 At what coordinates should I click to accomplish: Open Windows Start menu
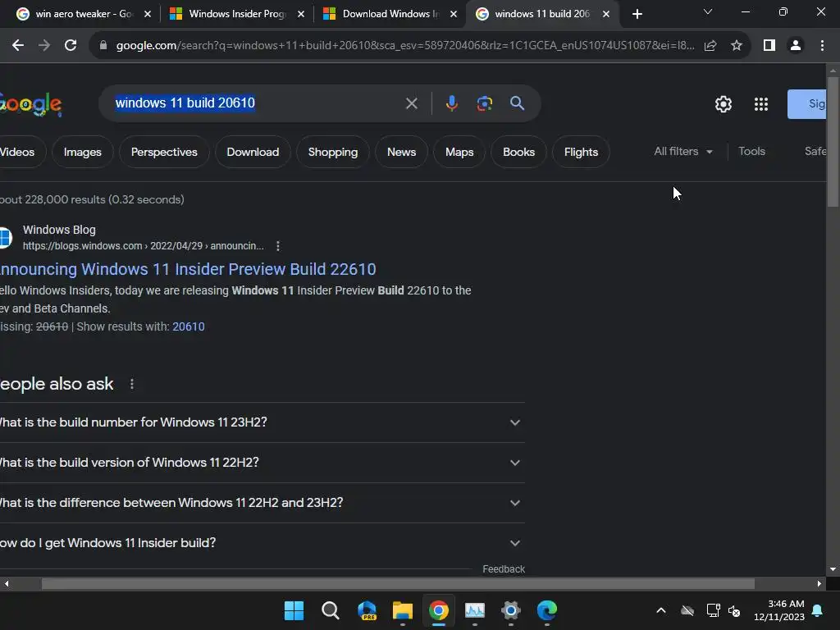[294, 610]
